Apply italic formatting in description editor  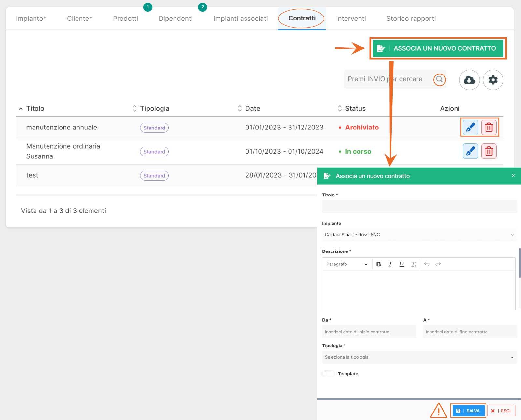click(x=390, y=264)
